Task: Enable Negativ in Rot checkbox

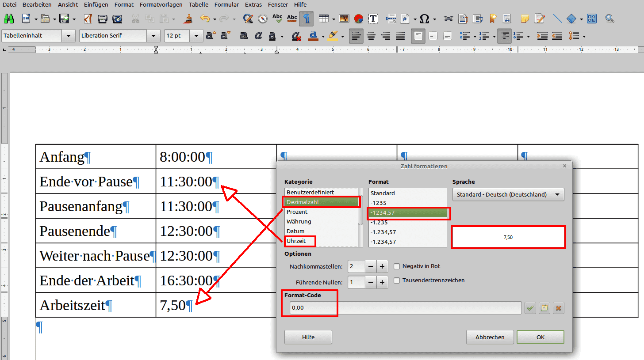Action: pyautogui.click(x=397, y=266)
